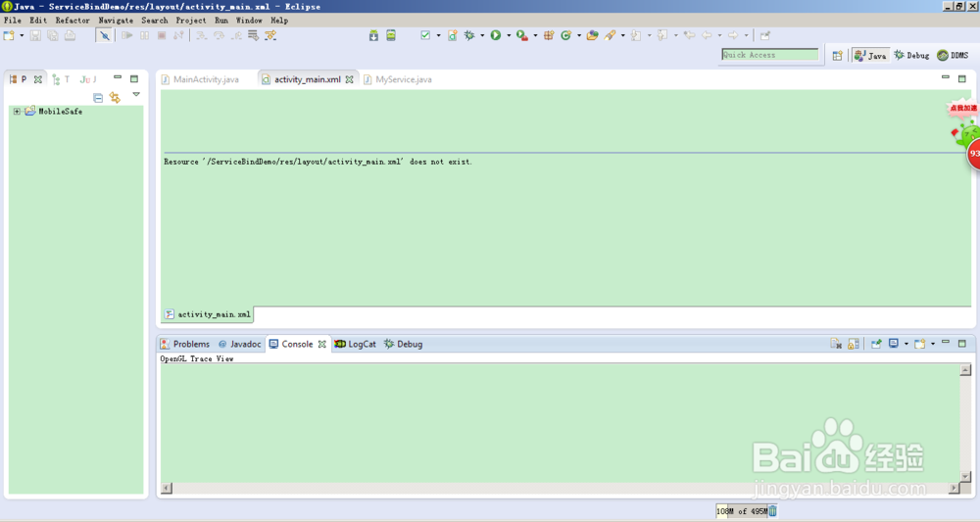Click the green Run button
The height and width of the screenshot is (522, 980).
coord(496,35)
